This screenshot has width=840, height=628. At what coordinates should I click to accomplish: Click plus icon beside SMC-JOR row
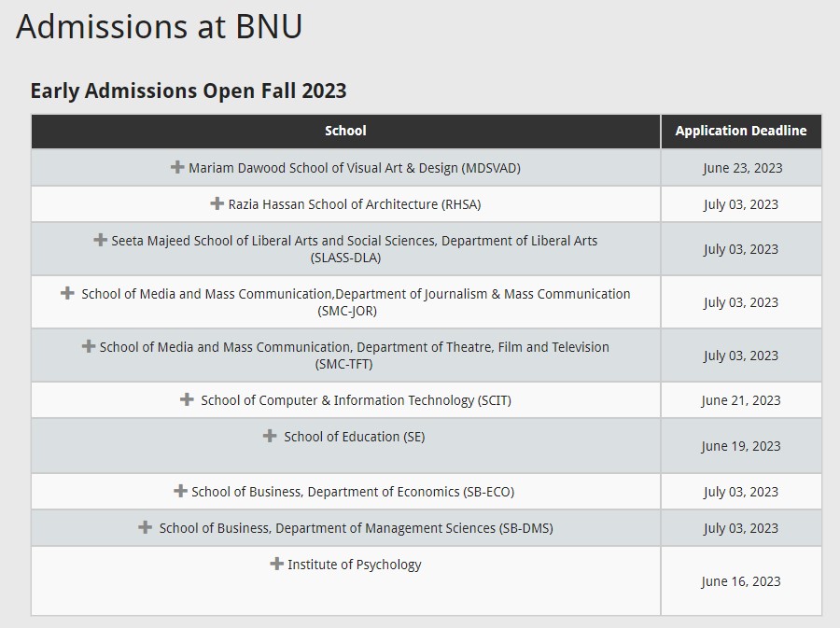[67, 293]
